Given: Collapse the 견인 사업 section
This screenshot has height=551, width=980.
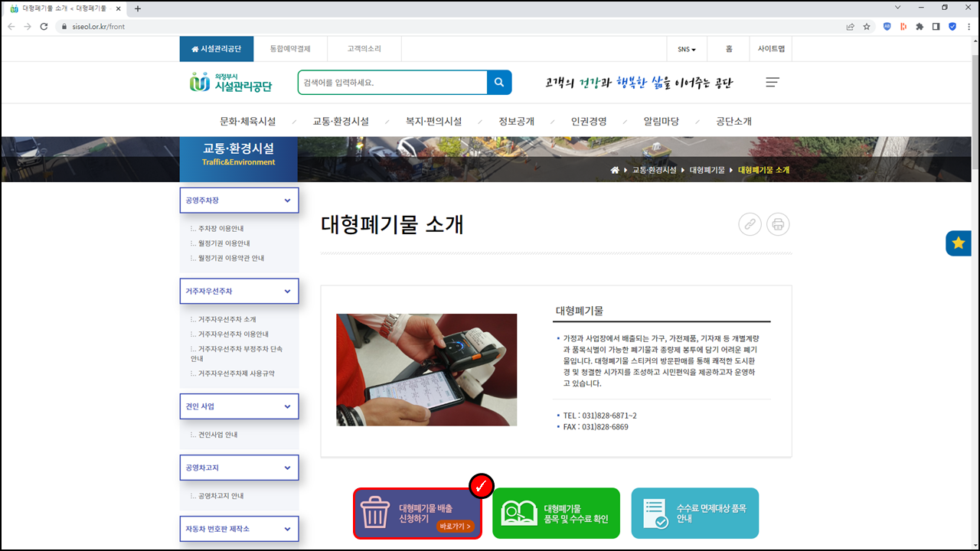Looking at the screenshot, I should coord(239,406).
